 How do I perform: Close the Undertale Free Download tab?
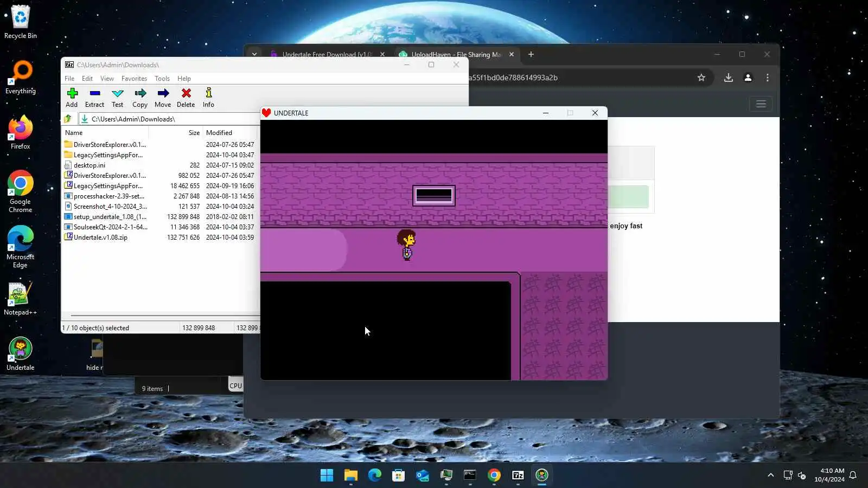[382, 54]
